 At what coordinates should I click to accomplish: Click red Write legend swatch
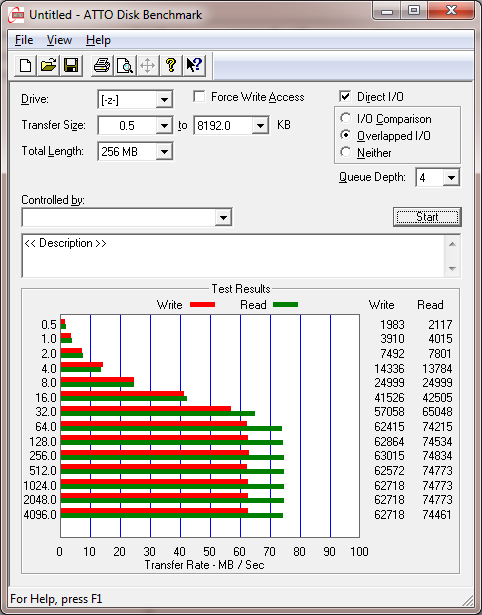click(202, 305)
